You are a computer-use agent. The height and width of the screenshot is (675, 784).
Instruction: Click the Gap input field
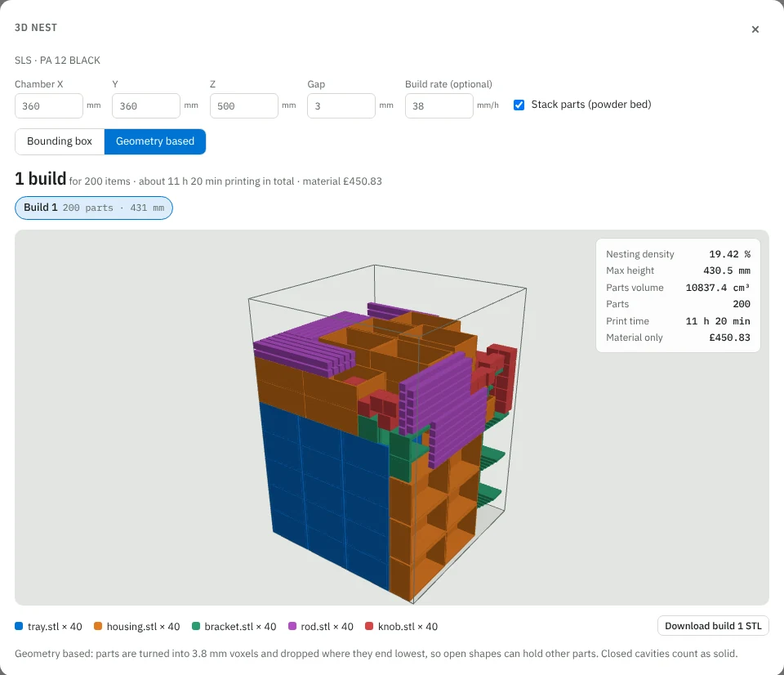coord(341,106)
